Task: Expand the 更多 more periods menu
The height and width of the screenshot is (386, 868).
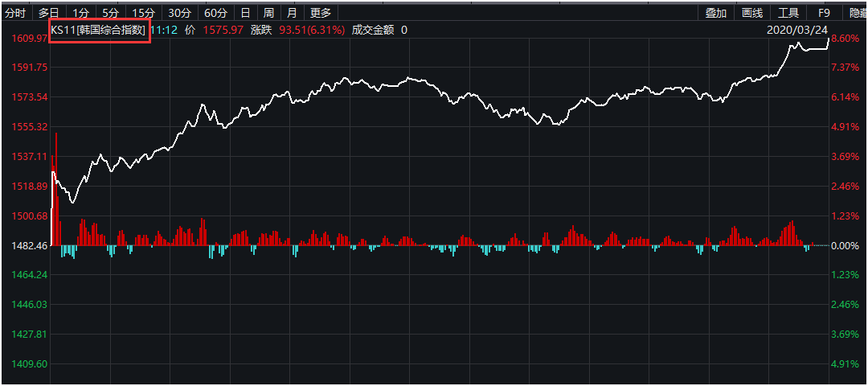Action: tap(321, 13)
